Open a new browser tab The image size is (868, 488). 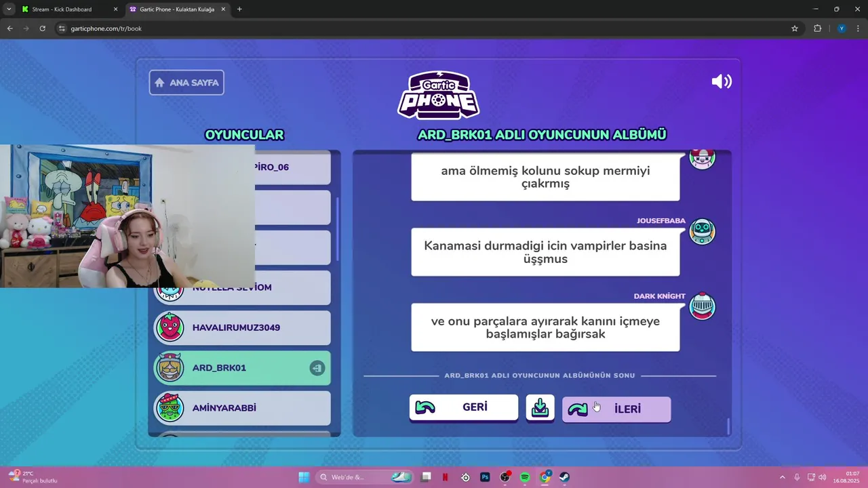click(239, 9)
